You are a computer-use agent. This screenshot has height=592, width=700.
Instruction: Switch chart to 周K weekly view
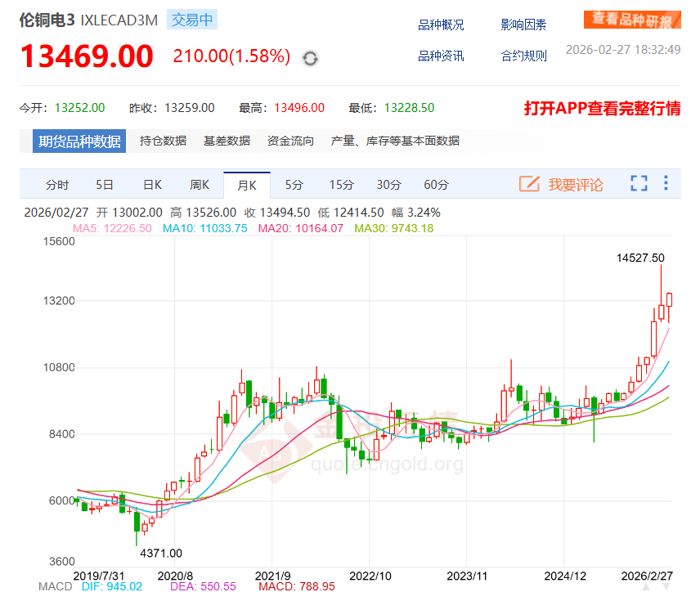[199, 185]
